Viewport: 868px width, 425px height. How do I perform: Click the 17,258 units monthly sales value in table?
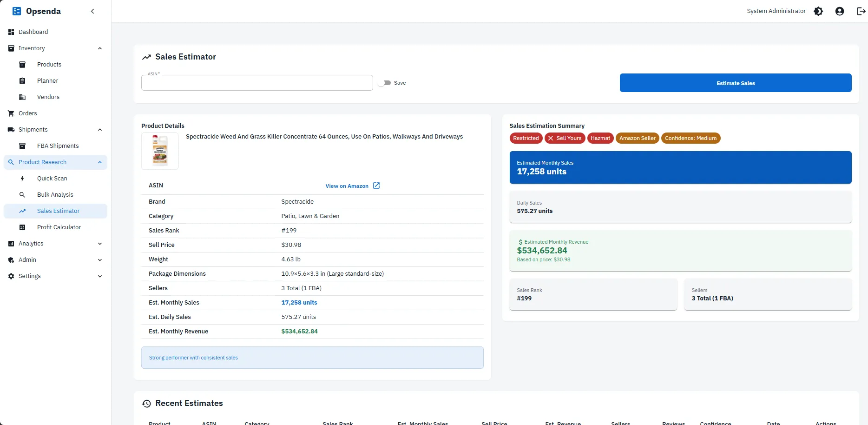tap(299, 303)
